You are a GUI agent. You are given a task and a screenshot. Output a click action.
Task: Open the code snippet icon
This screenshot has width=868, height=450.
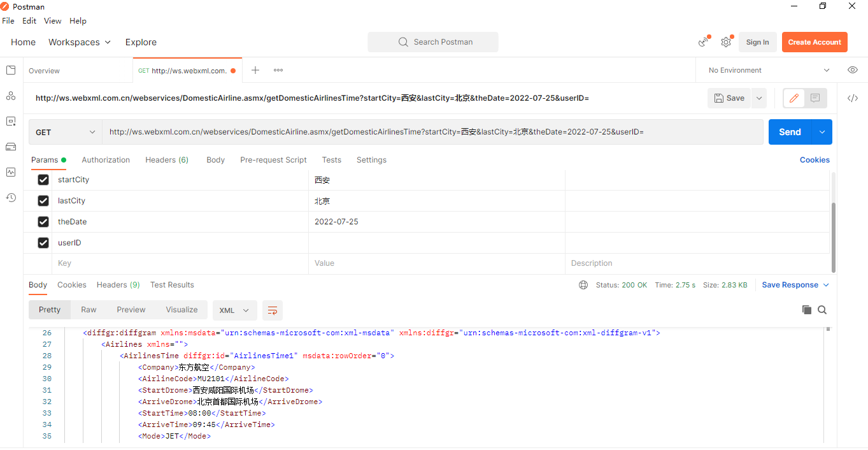(x=853, y=98)
